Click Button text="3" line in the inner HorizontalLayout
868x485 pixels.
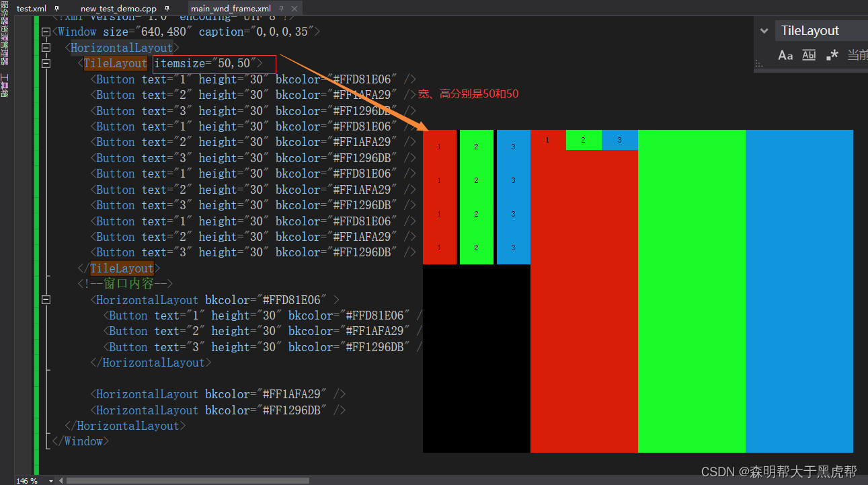(x=263, y=347)
